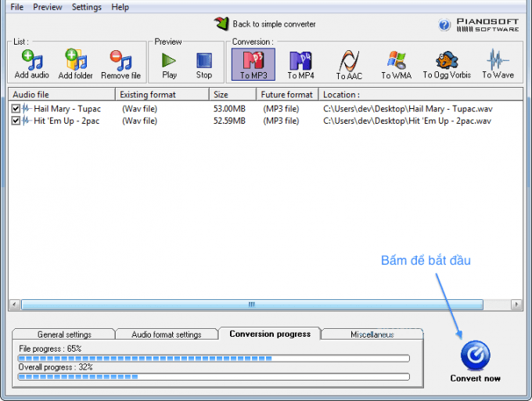Image resolution: width=532 pixels, height=401 pixels.
Task: Click the Convert now button
Action: click(x=476, y=361)
